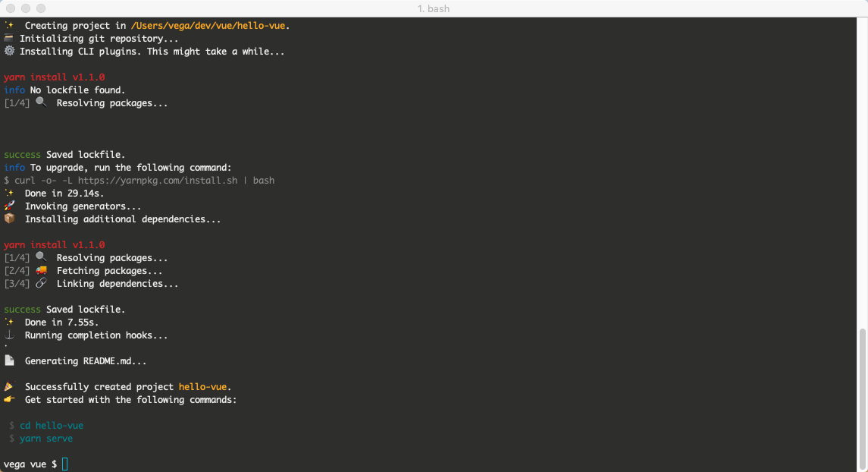
Task: Minimize the terminal window to the Dock
Action: pyautogui.click(x=26, y=8)
